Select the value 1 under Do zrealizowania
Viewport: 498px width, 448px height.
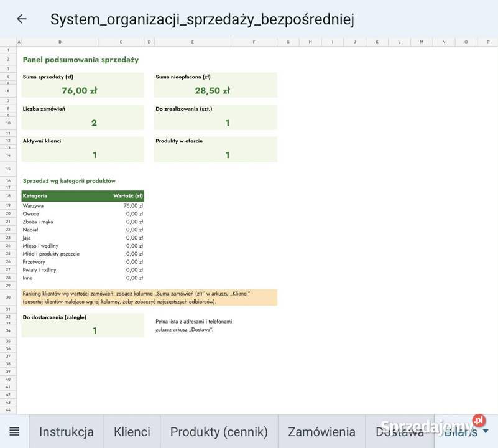click(x=228, y=123)
